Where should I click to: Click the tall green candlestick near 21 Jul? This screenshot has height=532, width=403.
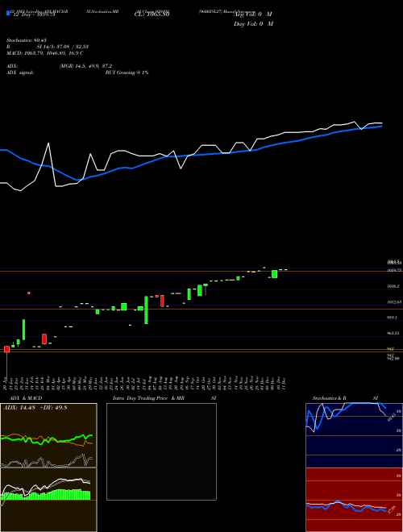pos(146,310)
